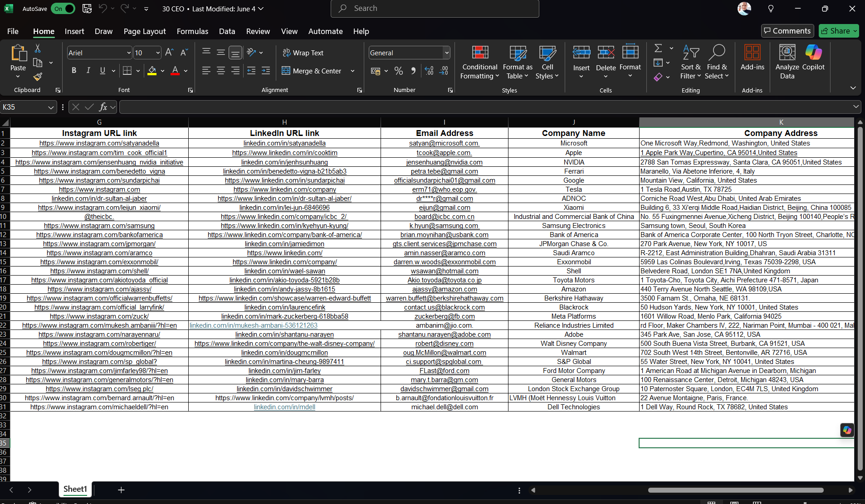Toggle Wrap Text for the cell
Image resolution: width=865 pixels, height=504 pixels.
(303, 53)
